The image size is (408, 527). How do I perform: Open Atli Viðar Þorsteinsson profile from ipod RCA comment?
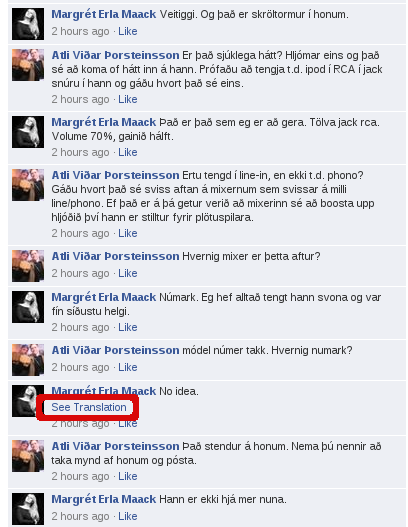tap(115, 55)
